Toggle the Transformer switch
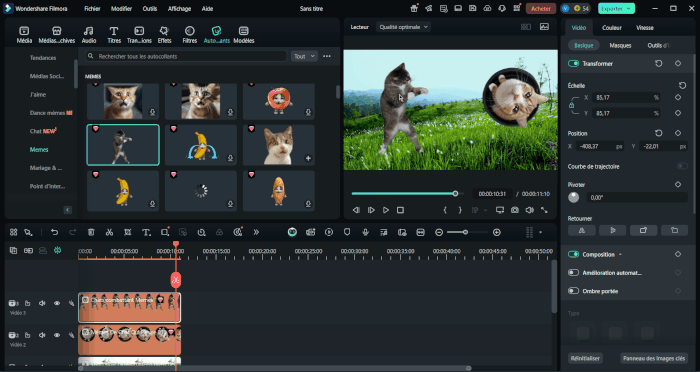Viewport: 700px width, 372px height. (573, 63)
